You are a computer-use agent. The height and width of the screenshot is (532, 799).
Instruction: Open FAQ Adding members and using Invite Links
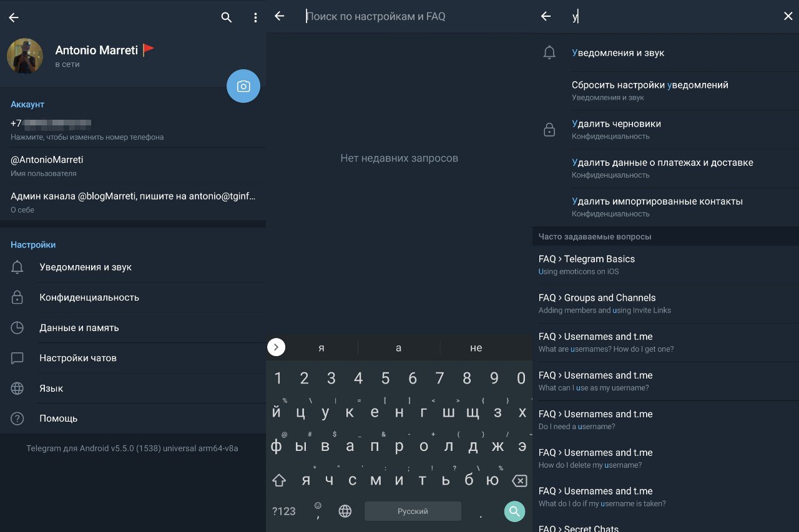665,303
